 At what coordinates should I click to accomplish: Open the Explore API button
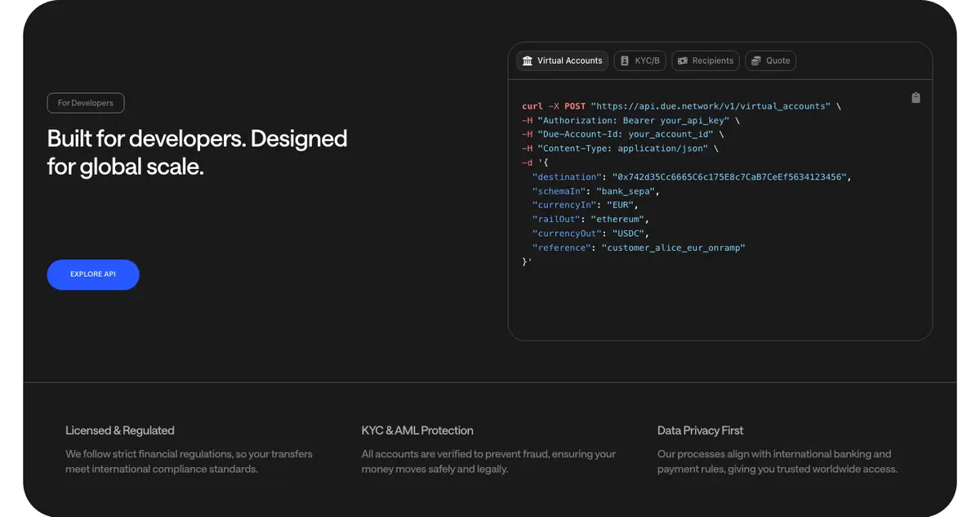tap(93, 274)
